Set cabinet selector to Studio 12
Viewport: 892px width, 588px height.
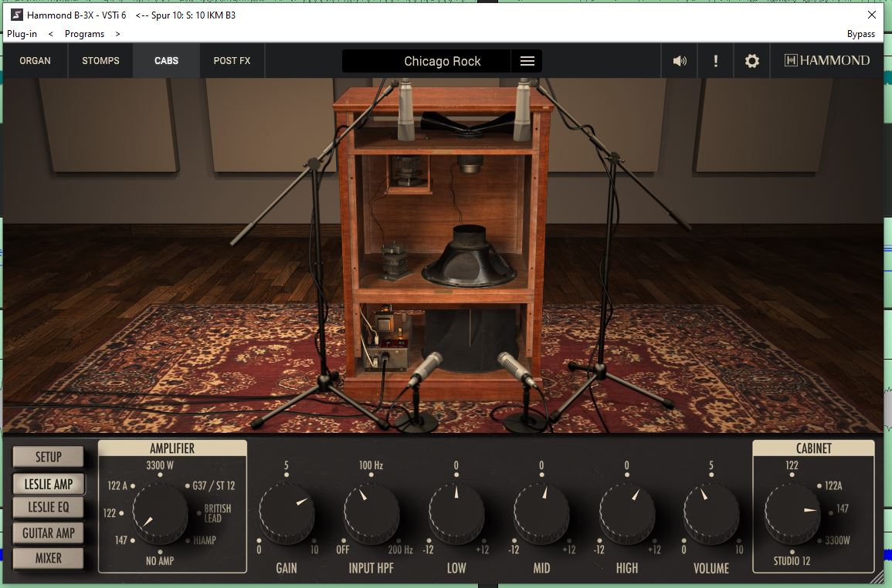pos(792,561)
